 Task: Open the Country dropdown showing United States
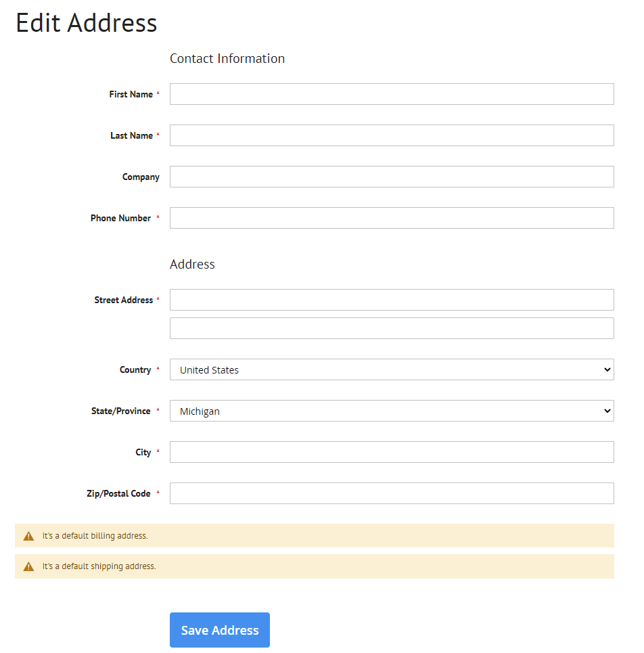392,369
